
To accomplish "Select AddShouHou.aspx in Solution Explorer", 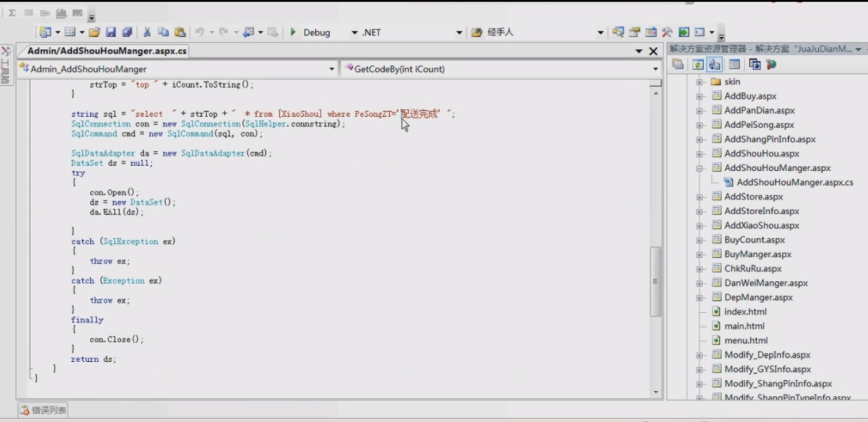I will coord(762,154).
